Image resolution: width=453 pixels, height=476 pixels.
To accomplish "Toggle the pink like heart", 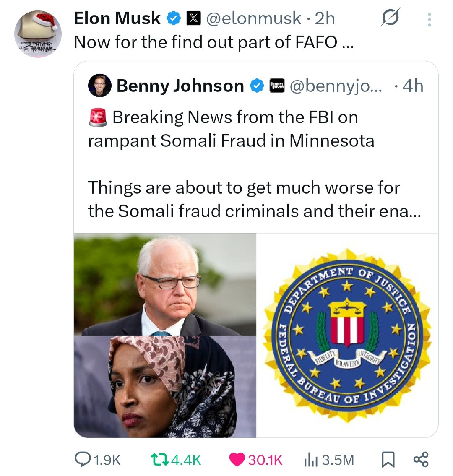I will (237, 460).
